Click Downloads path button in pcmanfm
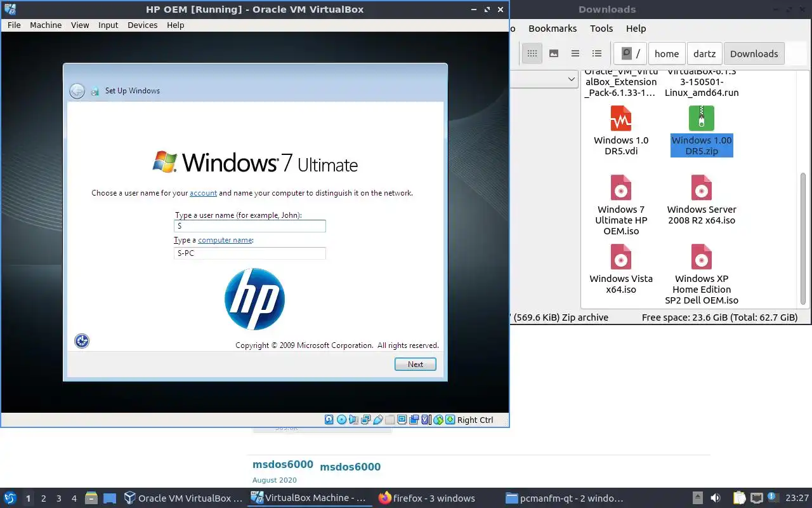 (754, 53)
